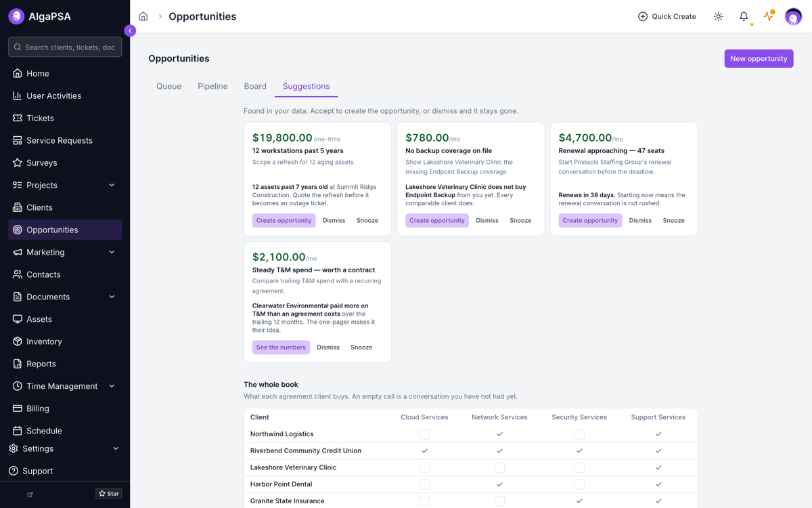Screen dimensions: 812x508
Task: Open the user avatar menu
Action: [x=793, y=16]
